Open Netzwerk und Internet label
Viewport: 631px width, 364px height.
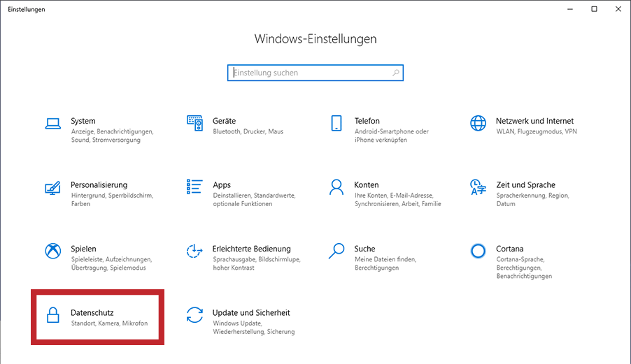point(535,121)
